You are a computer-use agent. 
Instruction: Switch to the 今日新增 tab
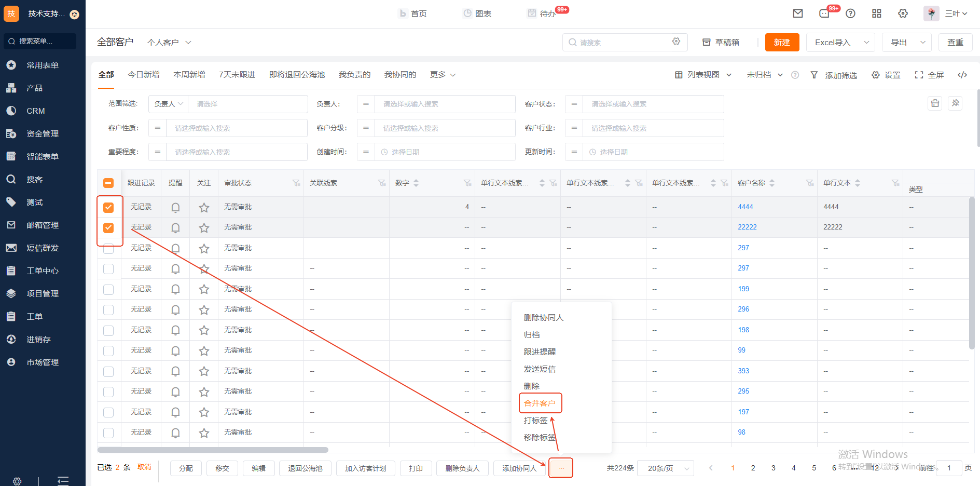144,75
